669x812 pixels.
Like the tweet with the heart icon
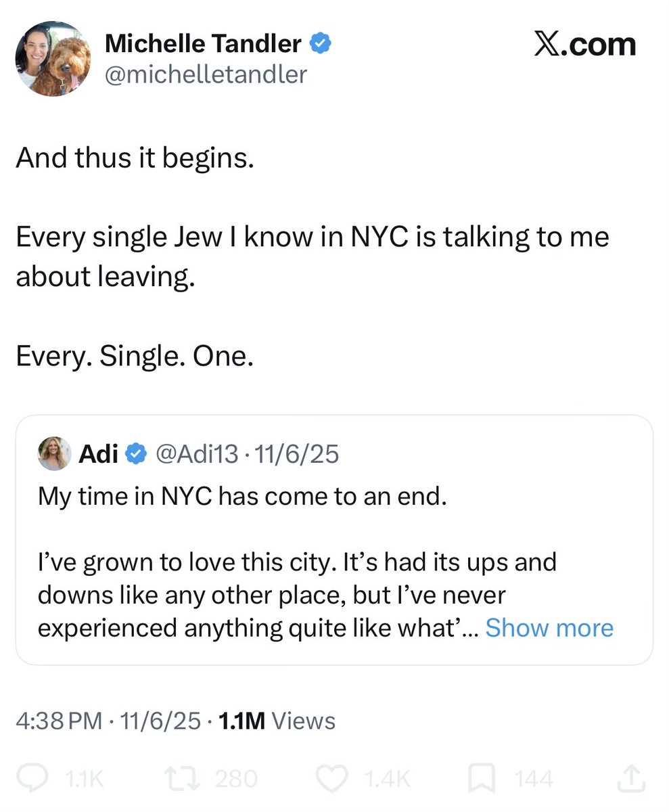[332, 778]
